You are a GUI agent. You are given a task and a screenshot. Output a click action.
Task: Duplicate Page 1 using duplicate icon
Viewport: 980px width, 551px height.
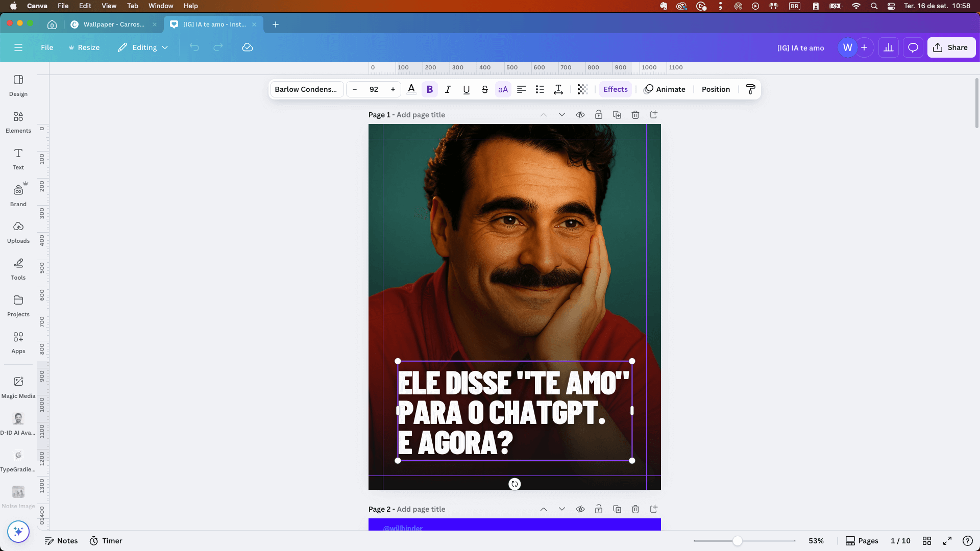point(617,115)
